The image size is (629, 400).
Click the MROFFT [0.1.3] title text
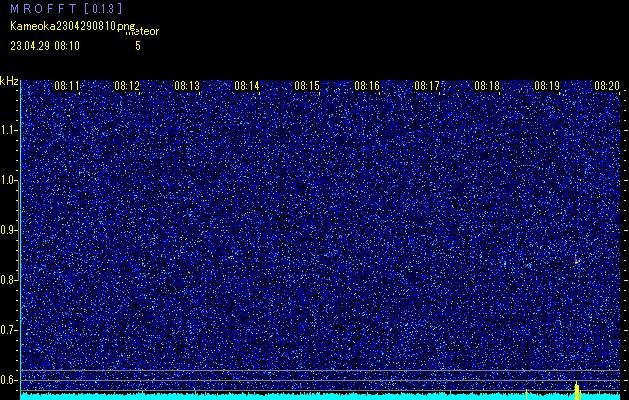66,8
